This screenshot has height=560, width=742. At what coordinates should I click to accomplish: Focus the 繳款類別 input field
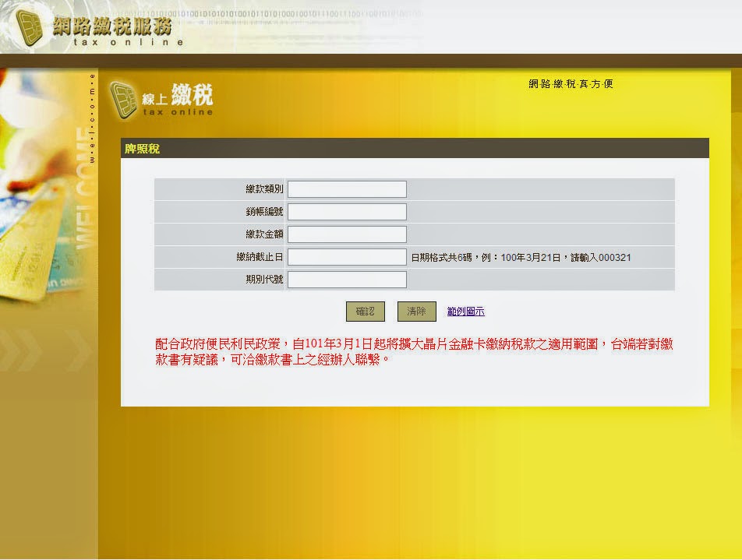[347, 189]
